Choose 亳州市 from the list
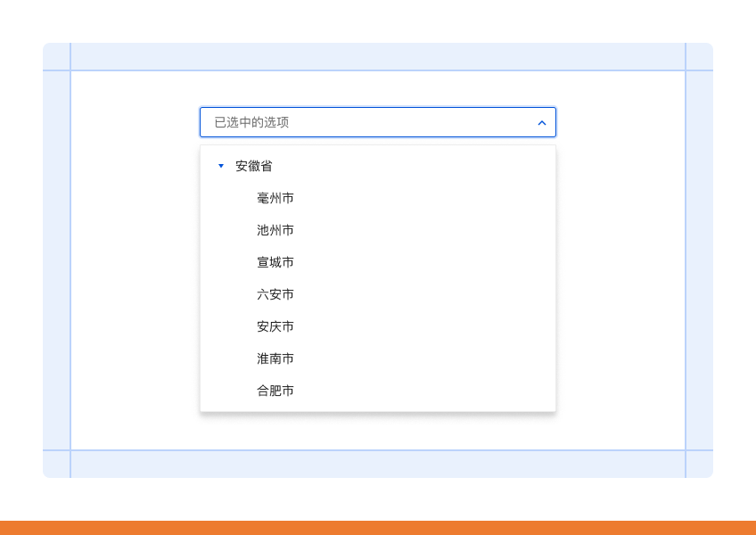This screenshot has height=535, width=756. tap(275, 198)
